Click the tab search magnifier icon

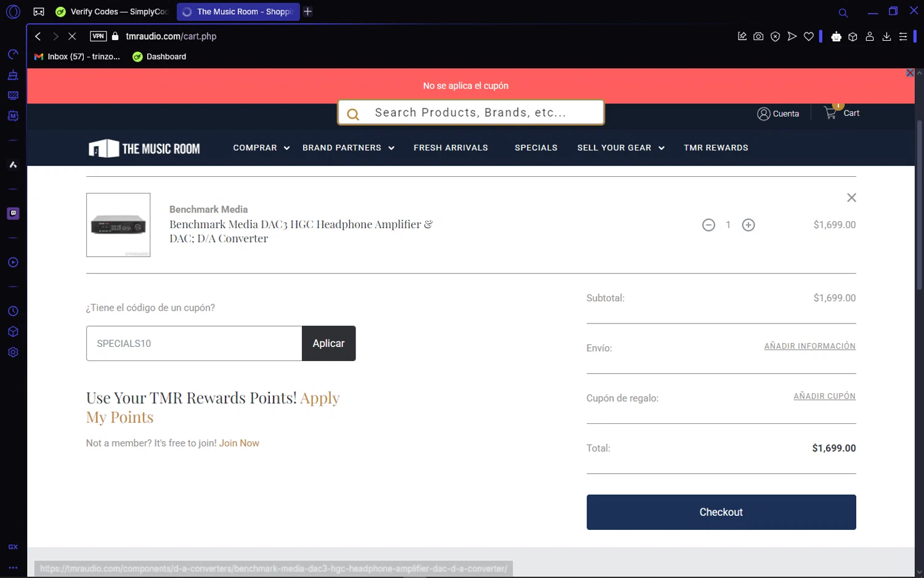[x=843, y=12]
